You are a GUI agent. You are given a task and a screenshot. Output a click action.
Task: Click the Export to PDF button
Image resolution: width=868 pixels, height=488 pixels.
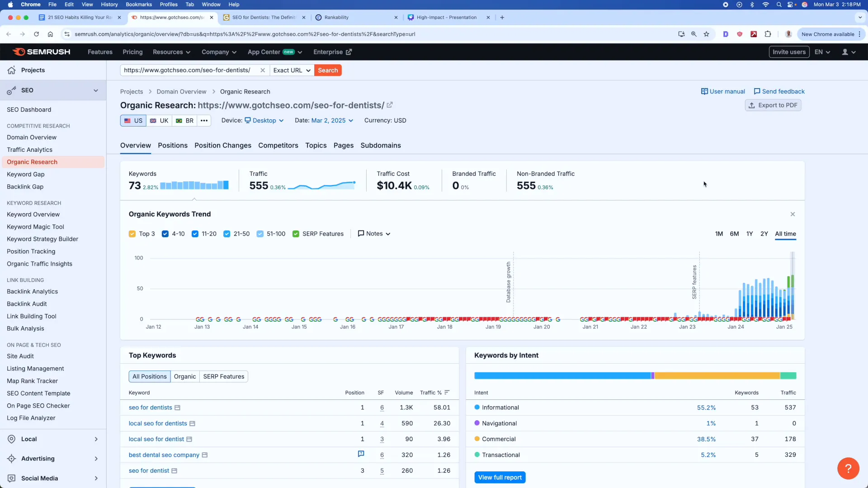tap(773, 105)
